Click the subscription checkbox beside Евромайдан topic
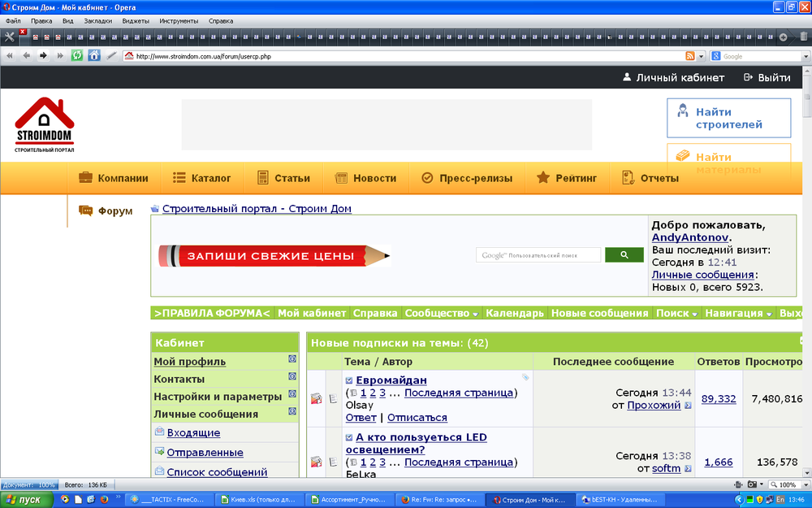 [349, 380]
